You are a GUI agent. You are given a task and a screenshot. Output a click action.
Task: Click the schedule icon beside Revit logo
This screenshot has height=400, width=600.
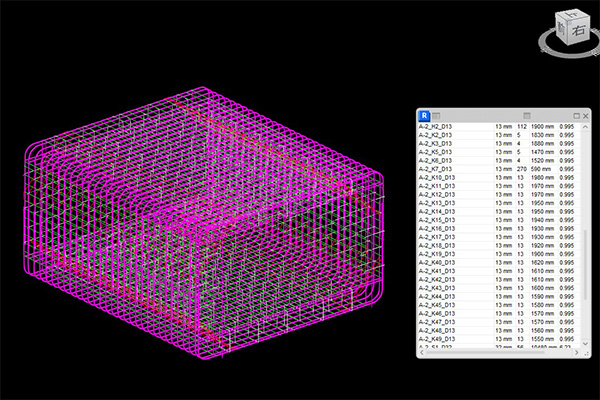436,116
